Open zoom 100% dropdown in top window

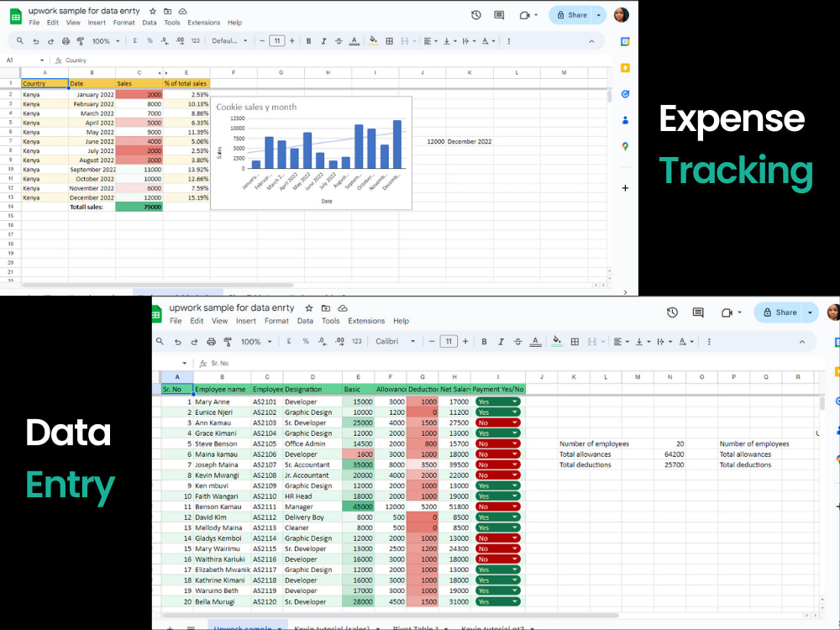click(x=106, y=40)
